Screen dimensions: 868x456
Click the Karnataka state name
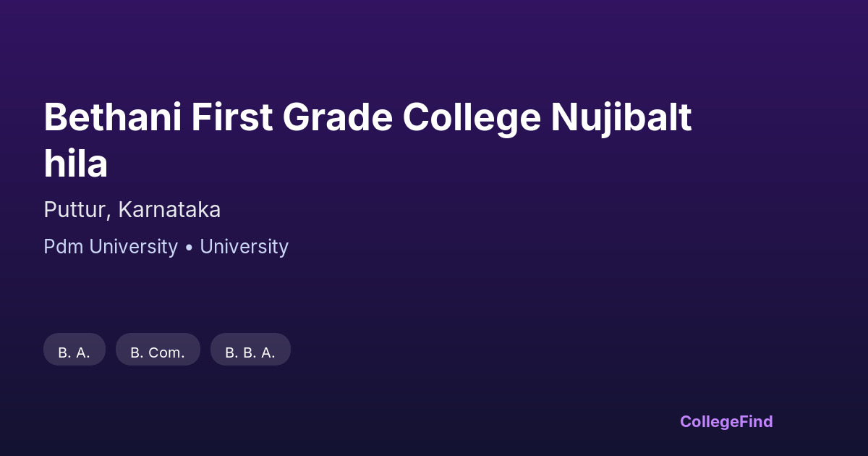coord(169,210)
